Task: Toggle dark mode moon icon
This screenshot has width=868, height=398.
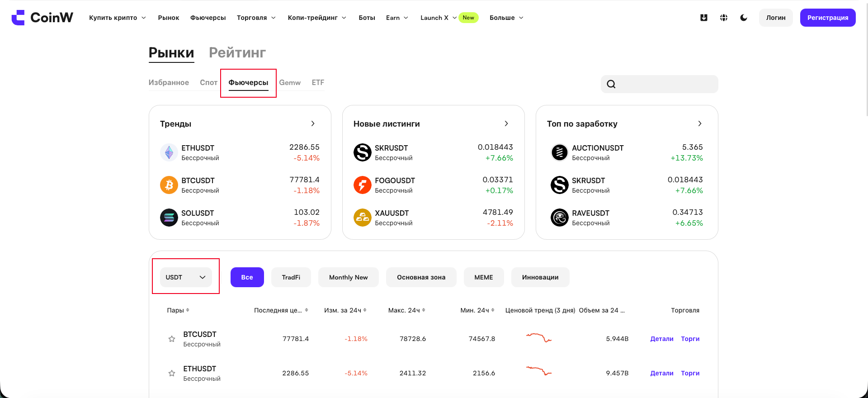Action: click(x=744, y=18)
